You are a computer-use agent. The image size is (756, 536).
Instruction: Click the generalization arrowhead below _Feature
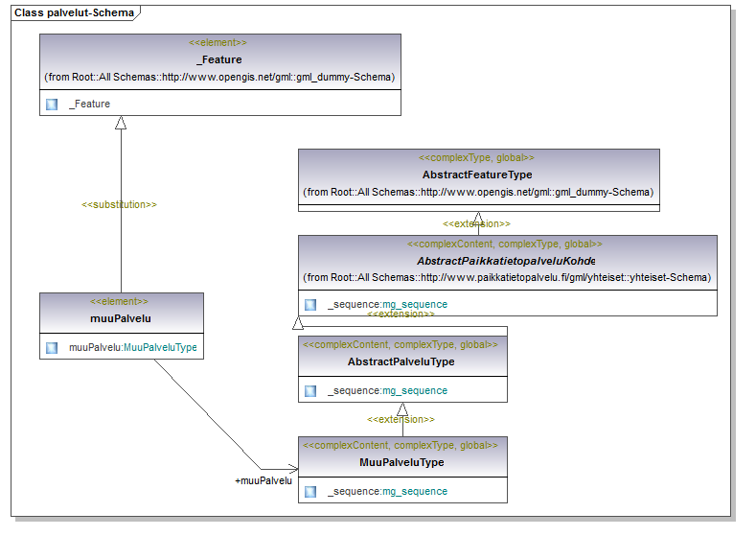[121, 123]
